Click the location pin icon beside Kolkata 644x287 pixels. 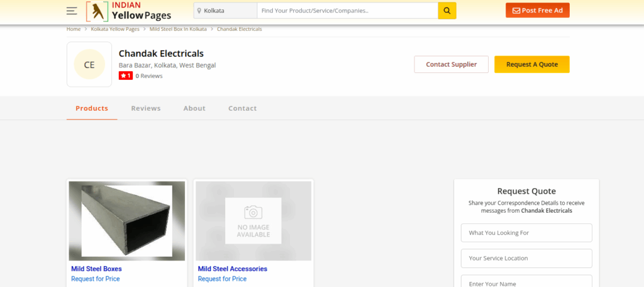(199, 11)
